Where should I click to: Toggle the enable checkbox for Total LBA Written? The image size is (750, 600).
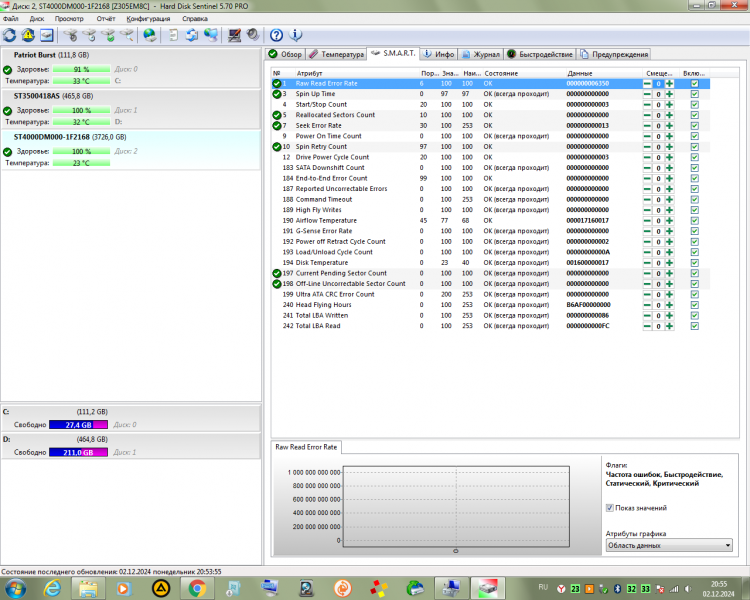pyautogui.click(x=695, y=316)
